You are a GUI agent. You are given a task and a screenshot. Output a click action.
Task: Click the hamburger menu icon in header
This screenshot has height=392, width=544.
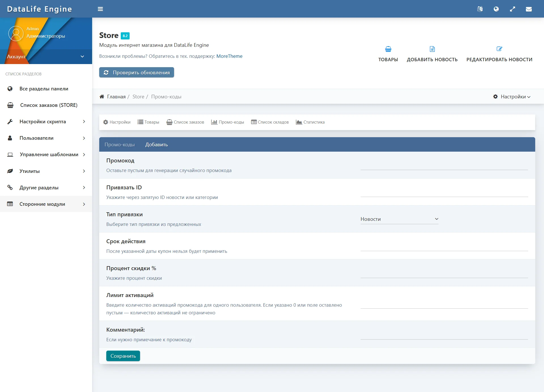100,9
